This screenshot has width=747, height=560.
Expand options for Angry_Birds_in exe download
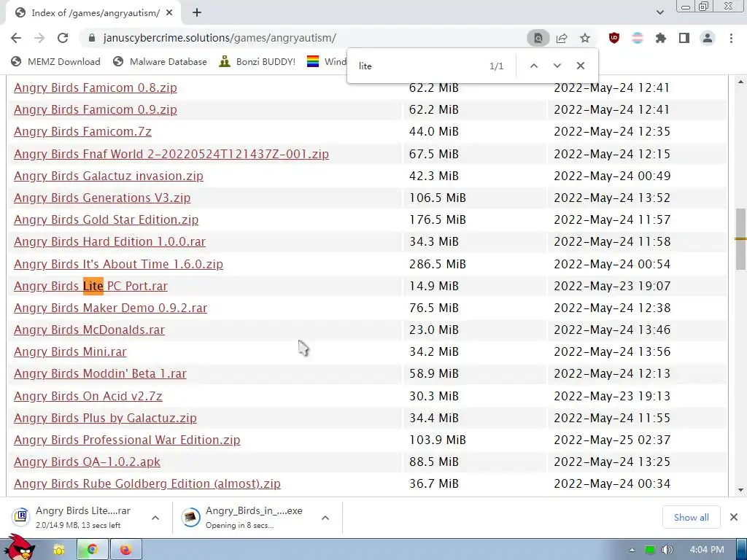tap(325, 518)
